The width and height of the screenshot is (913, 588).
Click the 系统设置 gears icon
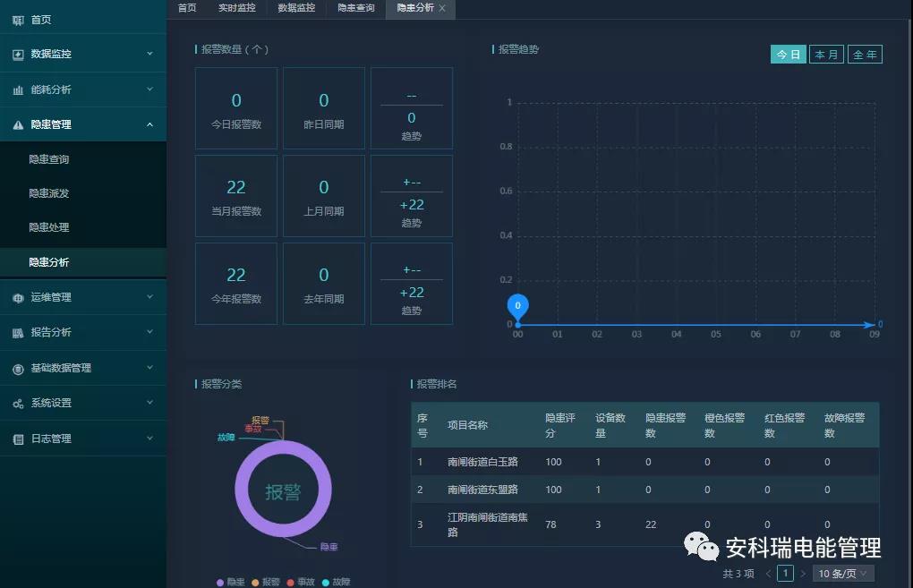click(x=18, y=404)
